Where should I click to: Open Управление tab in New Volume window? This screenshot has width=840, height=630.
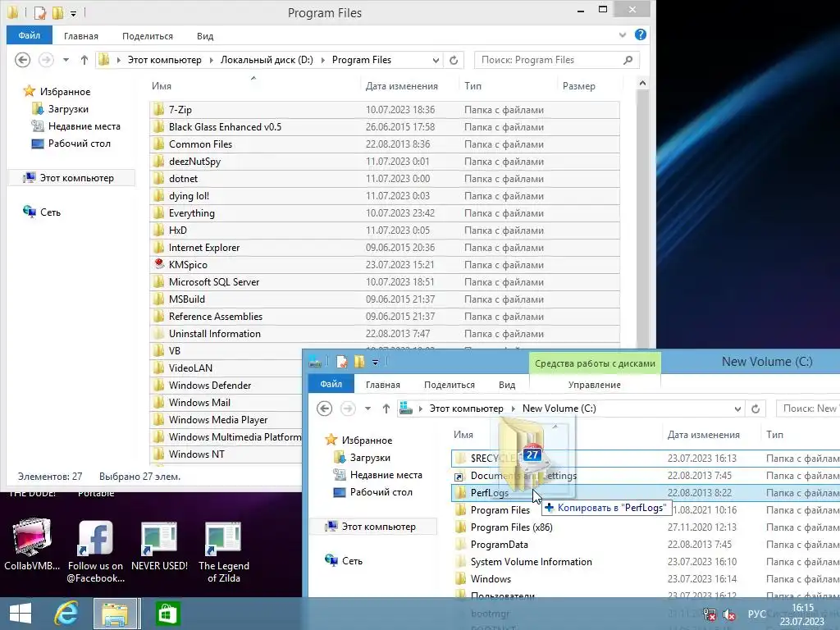[x=595, y=385]
